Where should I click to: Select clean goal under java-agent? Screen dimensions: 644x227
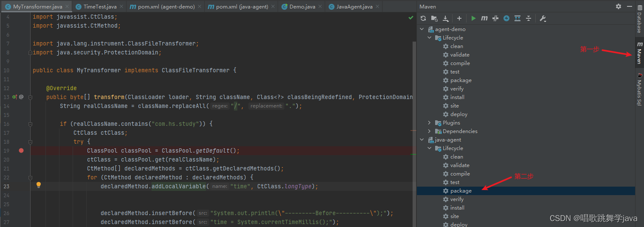click(x=457, y=157)
